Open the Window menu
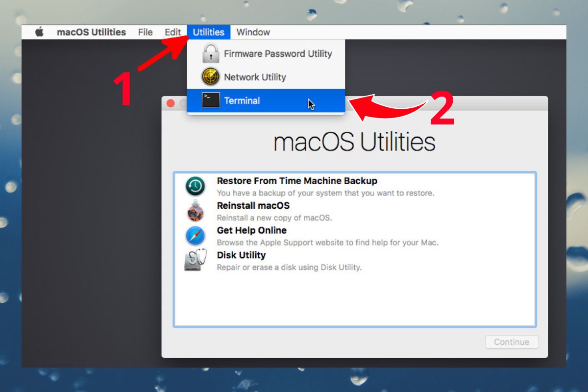 tap(253, 32)
